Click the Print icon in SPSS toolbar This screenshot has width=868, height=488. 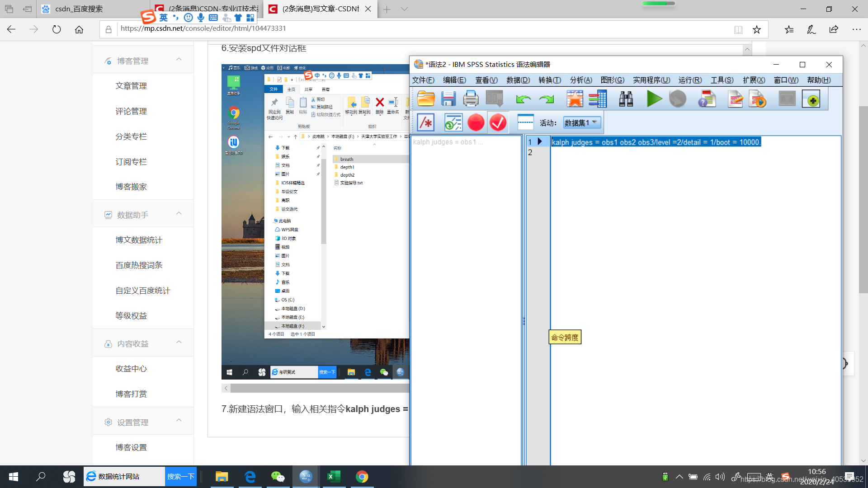(x=471, y=99)
